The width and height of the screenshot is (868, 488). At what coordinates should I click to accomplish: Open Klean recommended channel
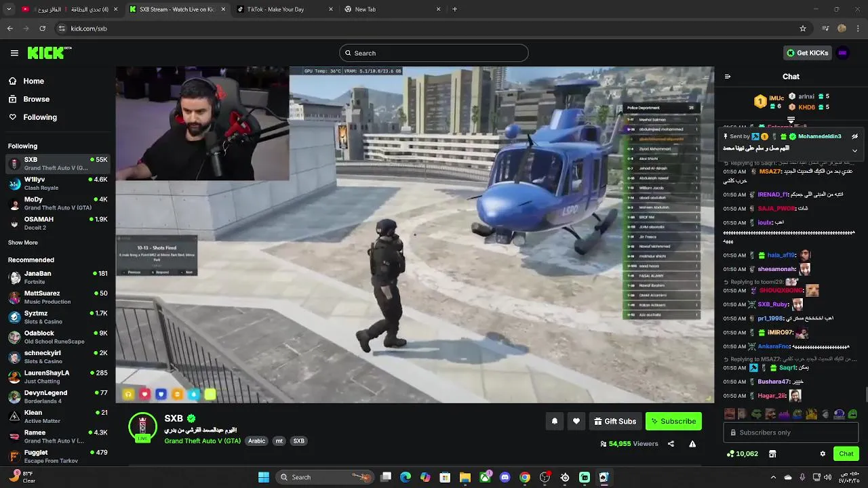(x=58, y=416)
